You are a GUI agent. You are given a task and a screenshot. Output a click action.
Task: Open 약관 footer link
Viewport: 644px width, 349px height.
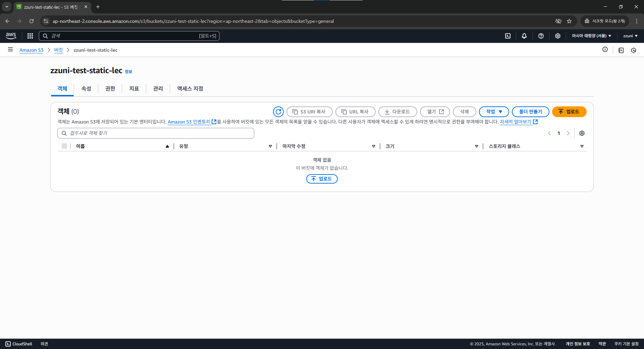(602, 344)
